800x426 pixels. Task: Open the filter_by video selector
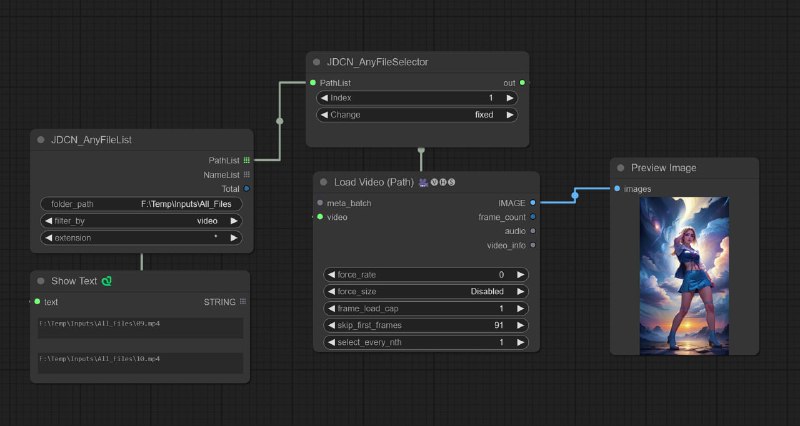[x=142, y=220]
